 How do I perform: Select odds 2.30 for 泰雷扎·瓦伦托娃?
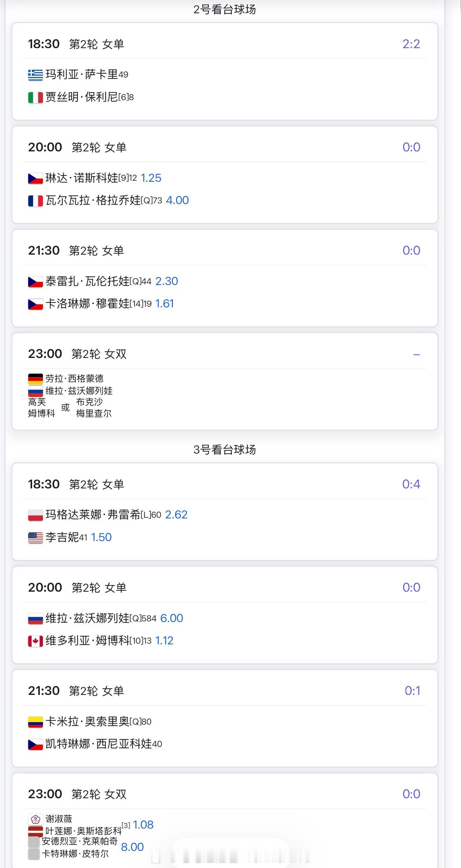[x=167, y=281]
